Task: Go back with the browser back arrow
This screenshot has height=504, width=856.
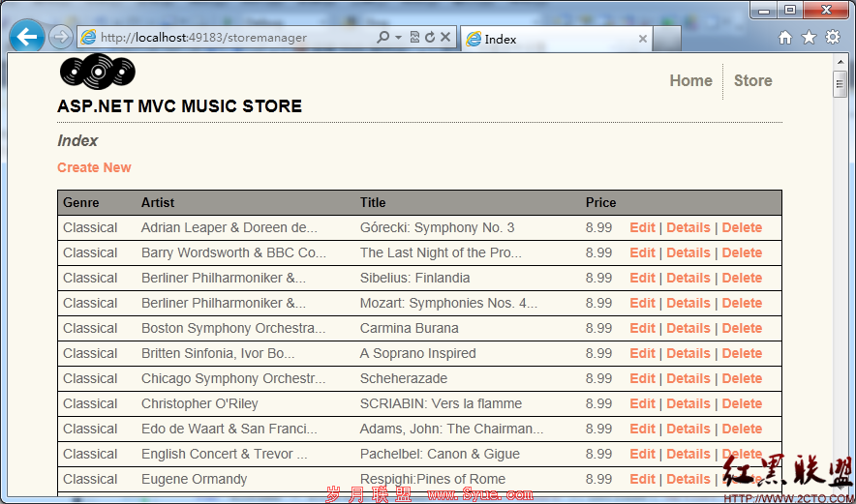Action: [x=27, y=37]
